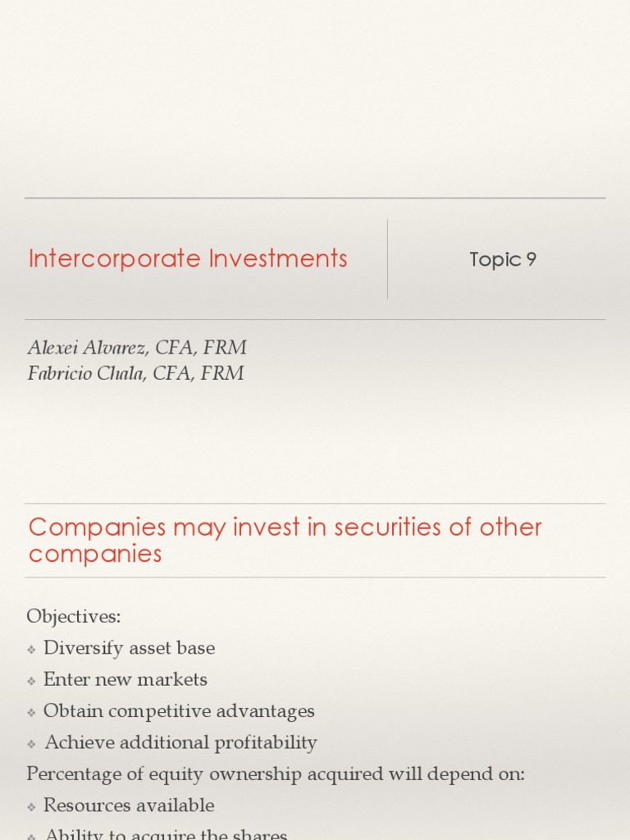Click the heading Companies may invest in securities
The image size is (630, 840).
(x=285, y=540)
